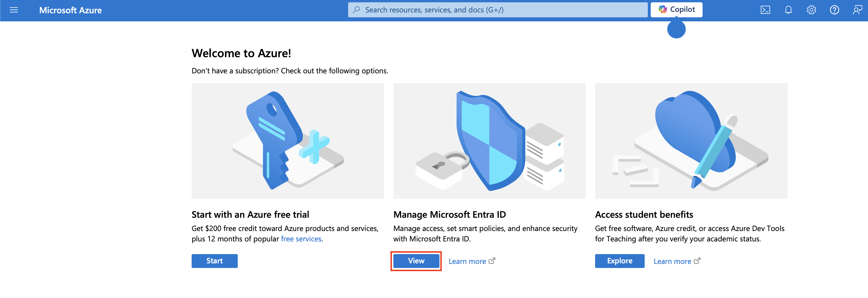Open the help and support icon
Screen dimensions: 868x298
point(834,10)
